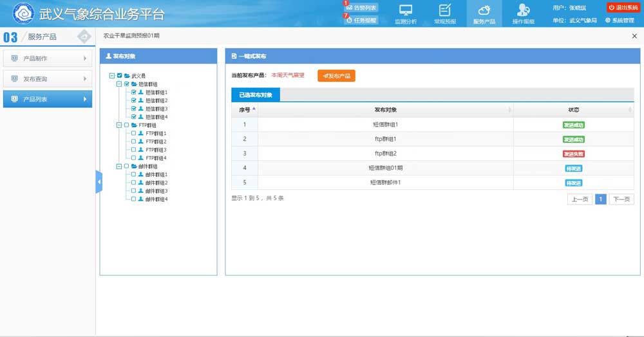The height and width of the screenshot is (337, 644).
Task: Go to the 下一页 next page
Action: [x=621, y=199]
